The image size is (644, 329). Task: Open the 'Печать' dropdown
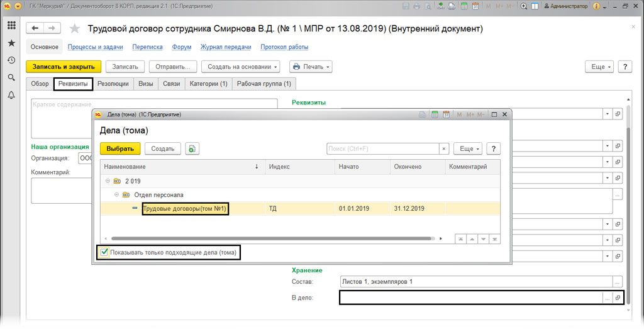pyautogui.click(x=310, y=67)
